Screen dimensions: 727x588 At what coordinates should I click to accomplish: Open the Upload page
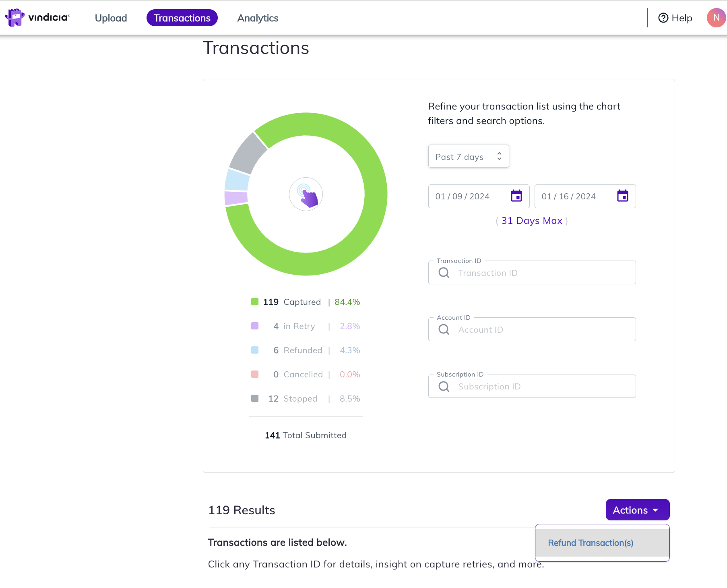111,18
